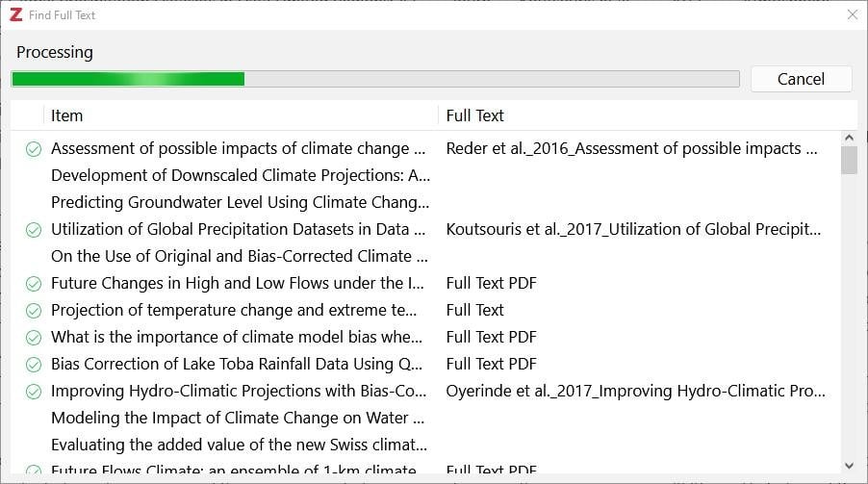Click success icon beside Improving Hydro-Climatic Projections
868x484 pixels.
pyautogui.click(x=34, y=392)
